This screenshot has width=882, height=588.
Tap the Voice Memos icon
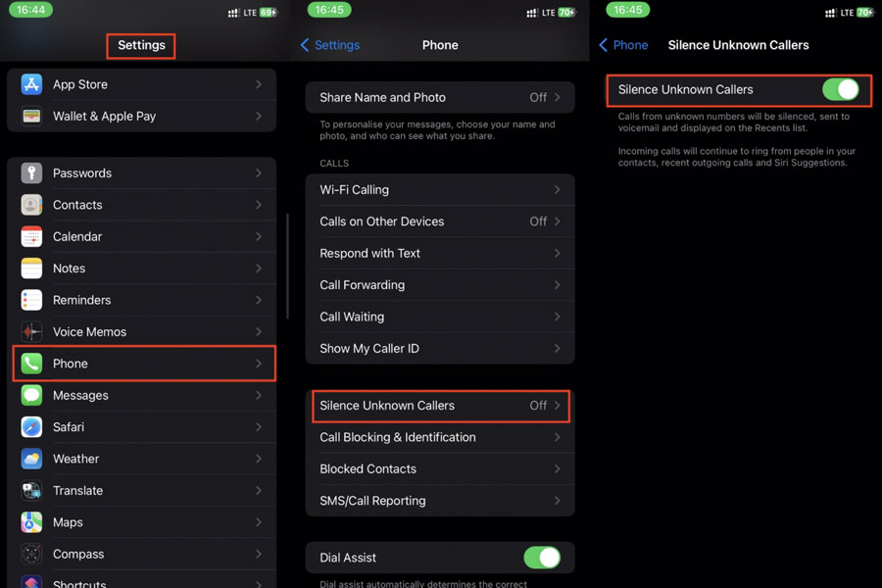(x=31, y=332)
